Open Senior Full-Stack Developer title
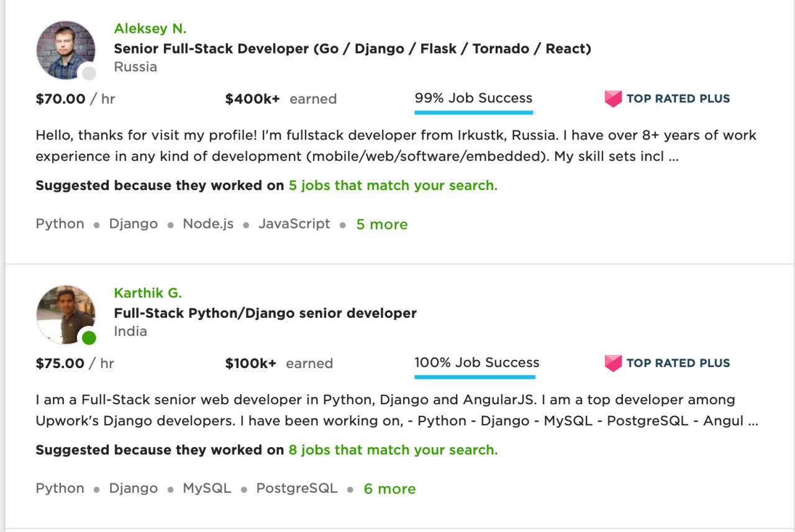Viewport: 795px width, 532px height. tap(352, 48)
